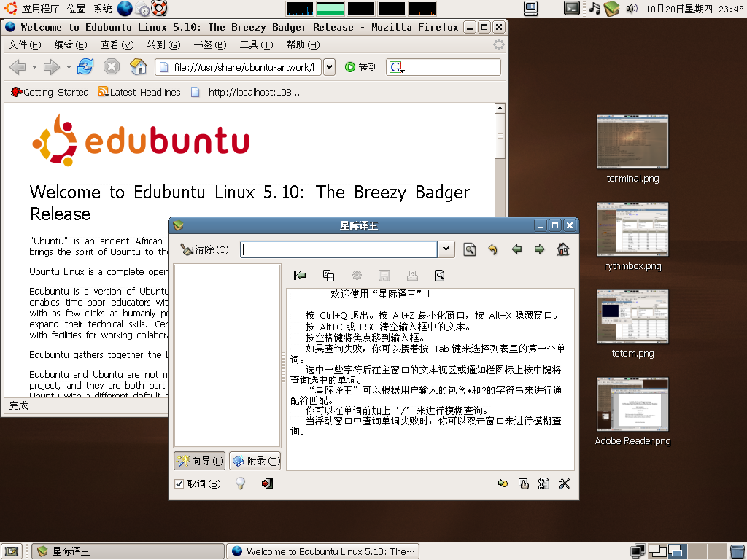The image size is (747, 560).
Task: Open the Firefox back history dropdown arrow
Action: [34, 67]
